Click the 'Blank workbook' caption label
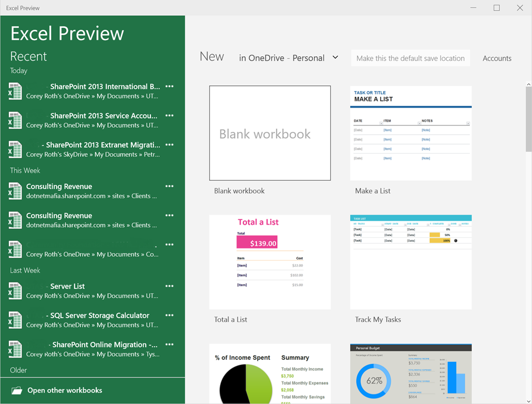The height and width of the screenshot is (404, 532). click(x=239, y=191)
